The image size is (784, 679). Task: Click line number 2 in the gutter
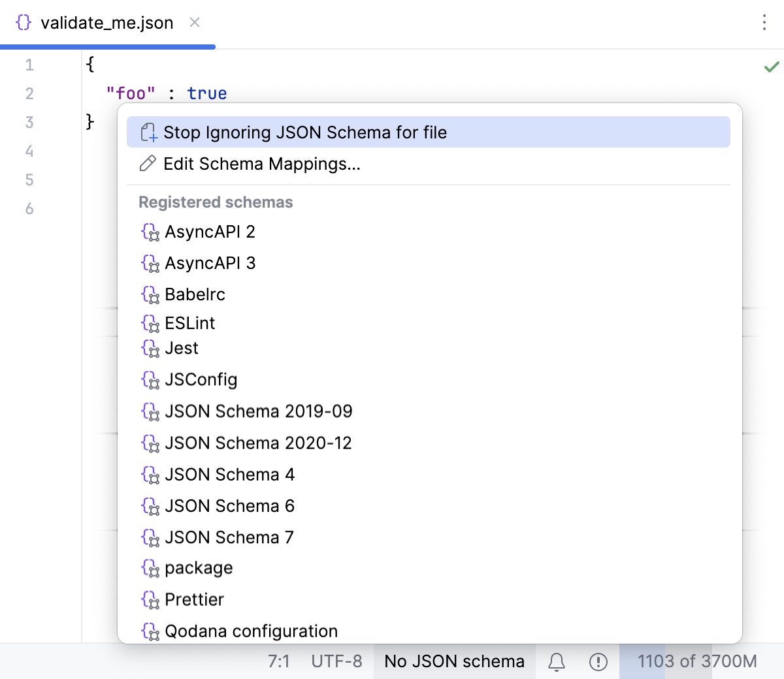pyautogui.click(x=29, y=93)
